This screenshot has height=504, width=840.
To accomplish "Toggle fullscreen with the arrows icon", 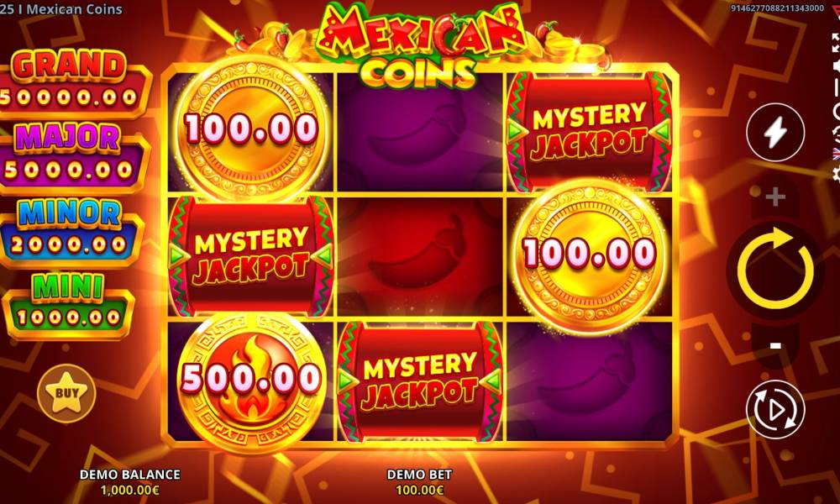I will (836, 43).
